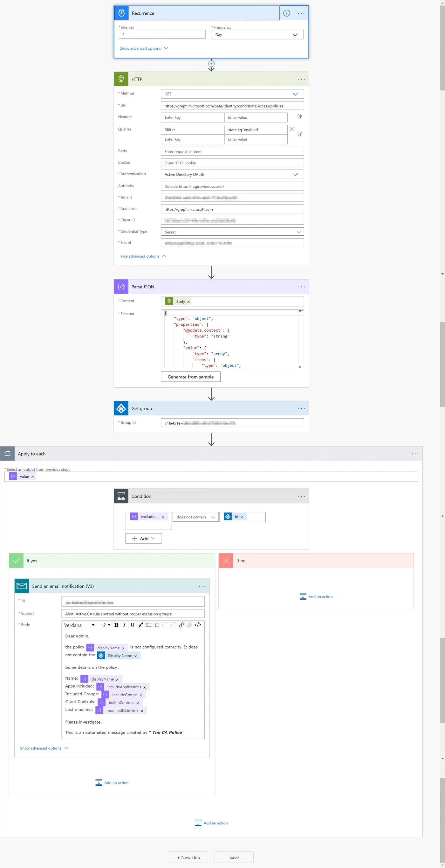The image size is (445, 868).
Task: Remove the value token in Apply to each
Action: click(32, 476)
